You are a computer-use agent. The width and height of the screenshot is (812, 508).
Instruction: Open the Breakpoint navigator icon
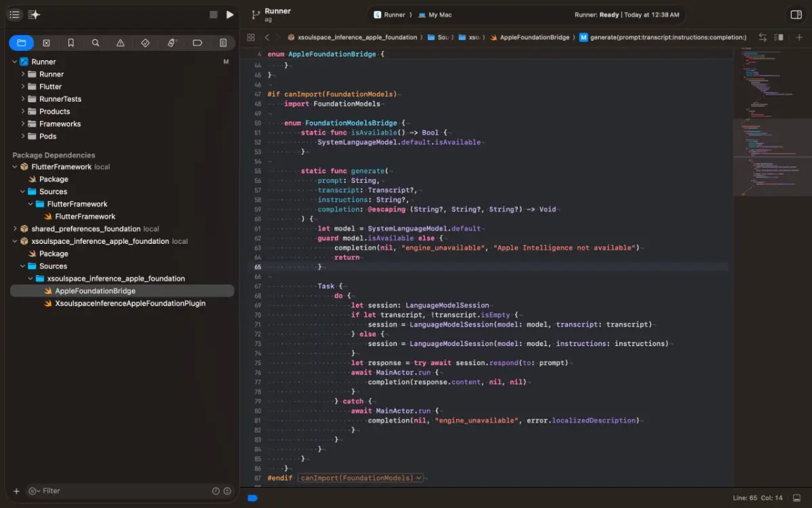(198, 43)
